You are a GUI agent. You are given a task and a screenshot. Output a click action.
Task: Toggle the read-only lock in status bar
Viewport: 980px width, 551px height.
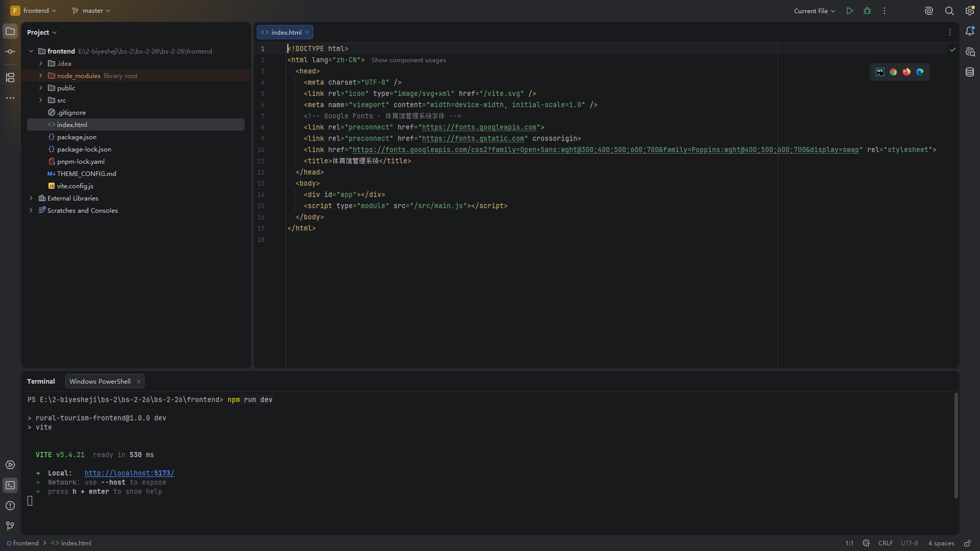coord(967,543)
